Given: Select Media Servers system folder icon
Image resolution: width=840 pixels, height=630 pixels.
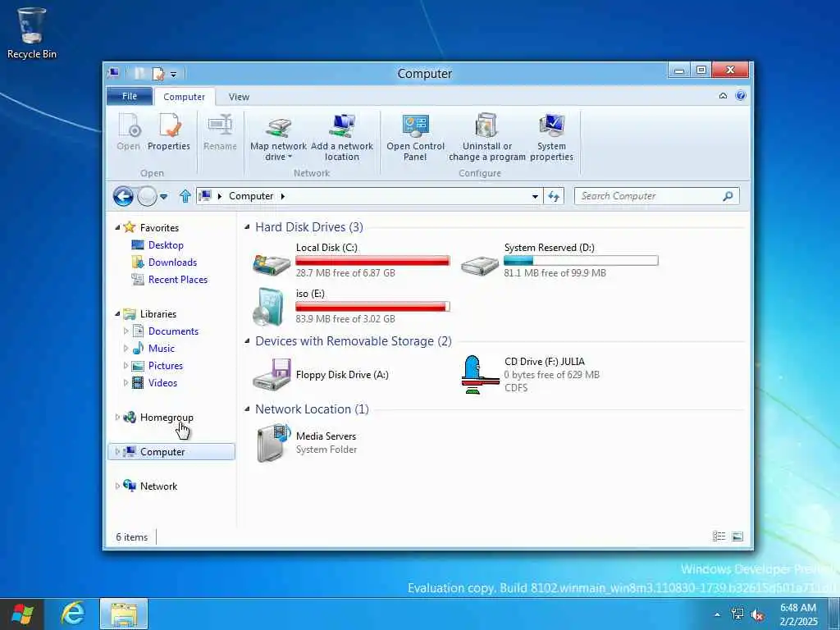Looking at the screenshot, I should (273, 443).
